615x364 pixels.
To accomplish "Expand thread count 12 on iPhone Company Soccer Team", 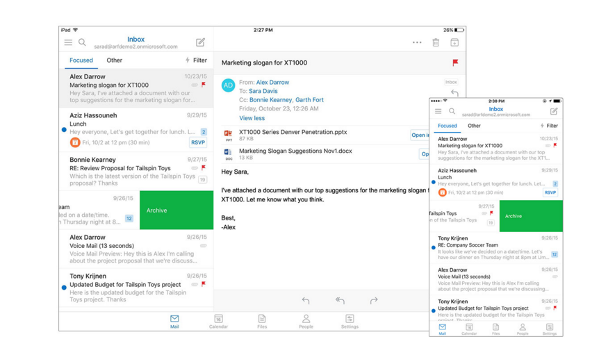I will pyautogui.click(x=555, y=254).
